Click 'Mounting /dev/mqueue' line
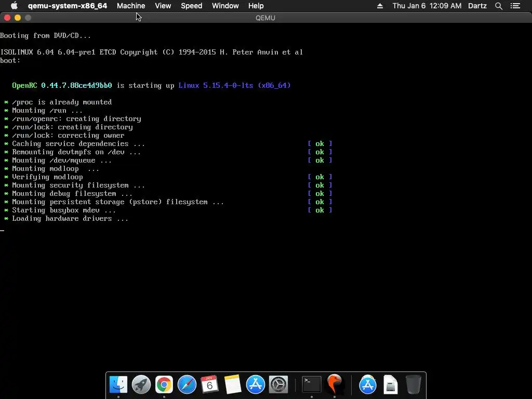The width and height of the screenshot is (532, 399). [62, 160]
